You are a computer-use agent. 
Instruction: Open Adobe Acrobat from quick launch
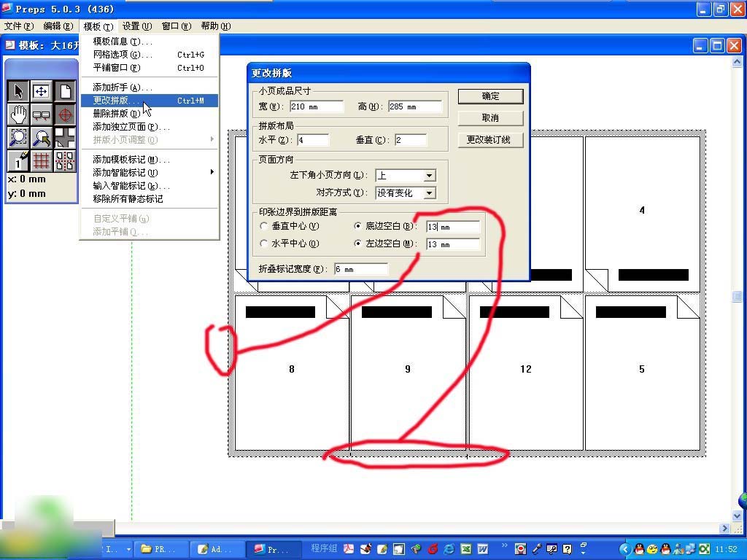pyautogui.click(x=349, y=549)
